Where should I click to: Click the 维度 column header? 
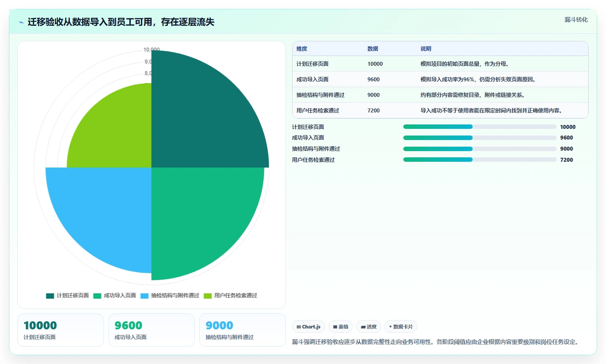pyautogui.click(x=302, y=49)
